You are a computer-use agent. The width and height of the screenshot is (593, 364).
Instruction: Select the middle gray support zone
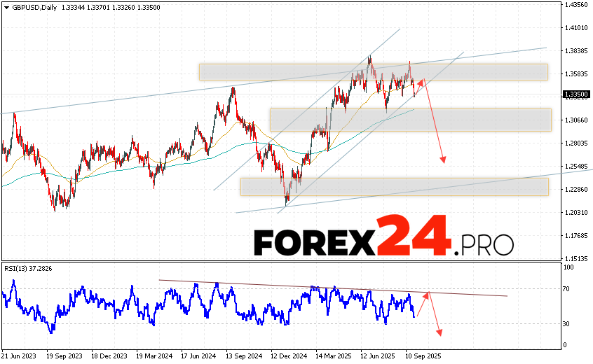pos(410,120)
